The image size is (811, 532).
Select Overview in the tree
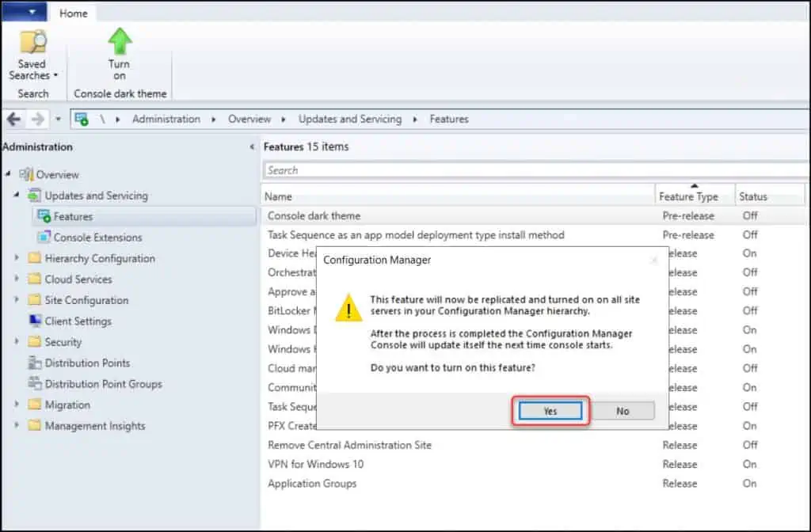coord(57,175)
